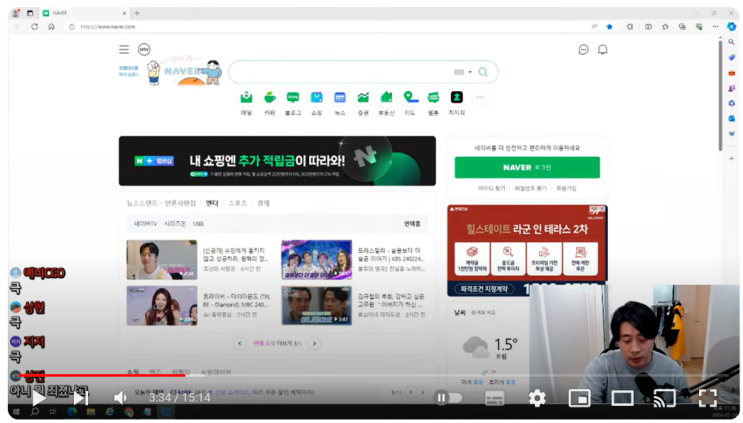Go to browser home page icon

pyautogui.click(x=51, y=27)
